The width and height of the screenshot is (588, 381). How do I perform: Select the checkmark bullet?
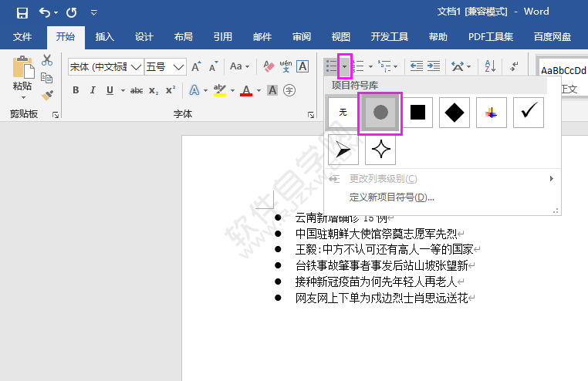529,113
